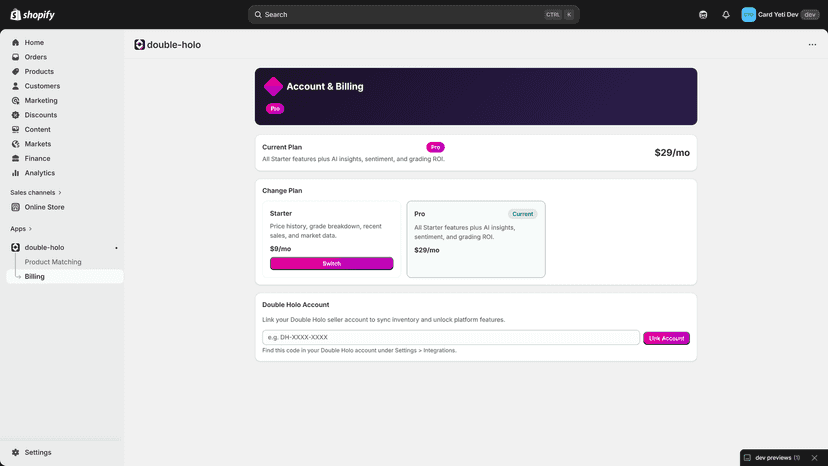Click the pink diamond Account & Billing icon
The width and height of the screenshot is (828, 466).
273,87
